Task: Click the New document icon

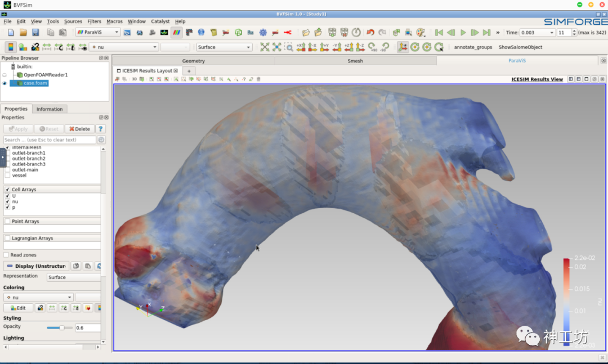Action: (x=11, y=33)
